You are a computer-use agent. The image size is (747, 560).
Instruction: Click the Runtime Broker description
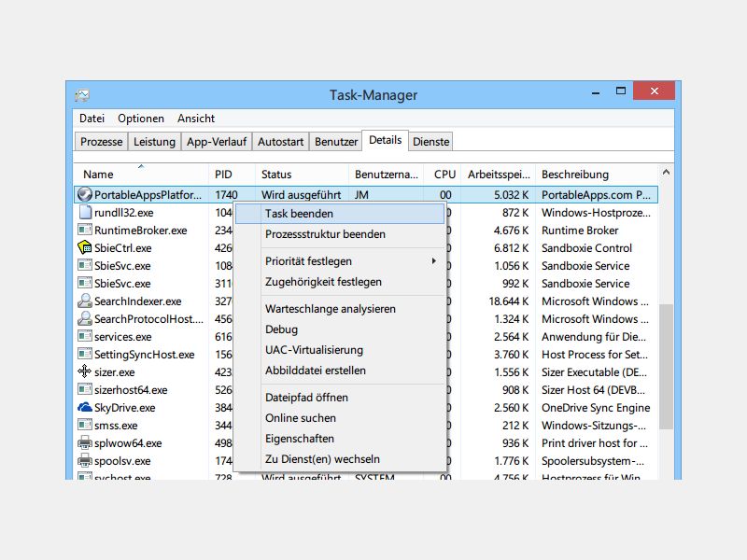[580, 231]
